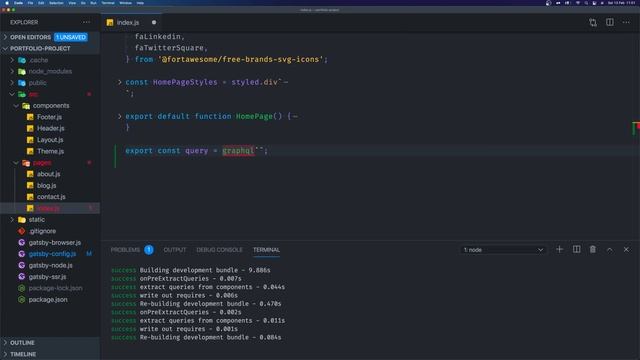Click the package-lock.json file icon

22,288
